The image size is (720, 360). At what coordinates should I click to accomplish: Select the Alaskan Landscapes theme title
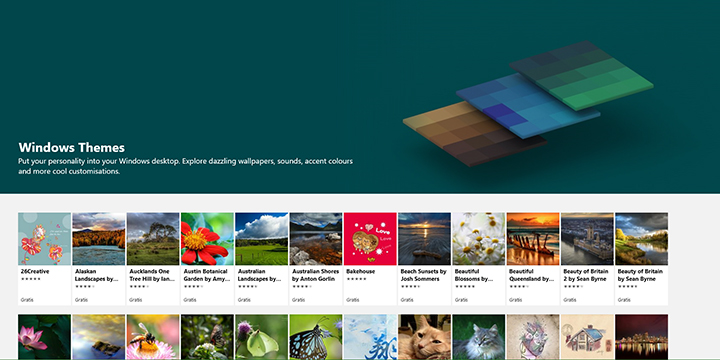pyautogui.click(x=96, y=275)
